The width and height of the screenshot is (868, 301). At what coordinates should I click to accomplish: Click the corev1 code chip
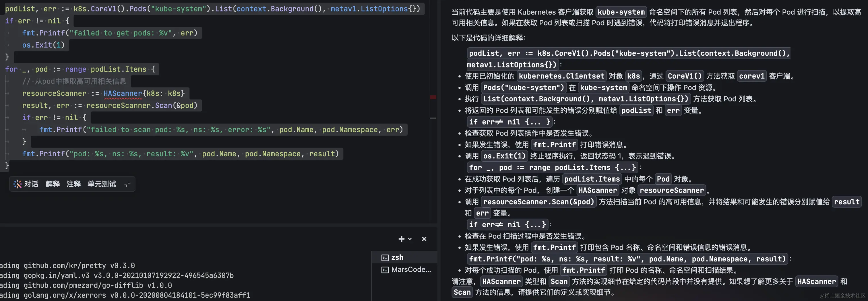(x=752, y=76)
